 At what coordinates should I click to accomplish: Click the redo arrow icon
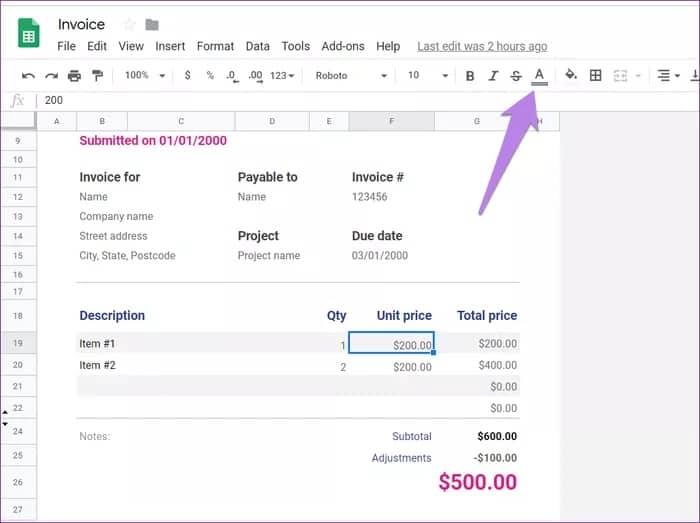51,76
